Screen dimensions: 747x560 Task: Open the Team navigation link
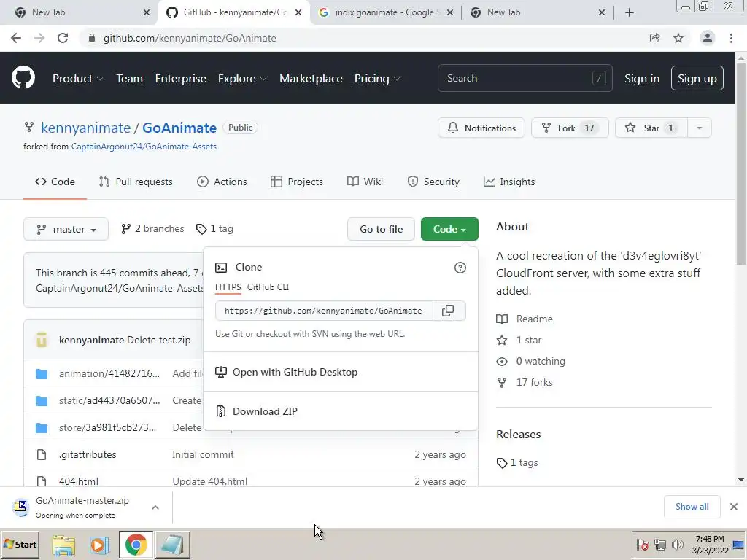pyautogui.click(x=129, y=79)
